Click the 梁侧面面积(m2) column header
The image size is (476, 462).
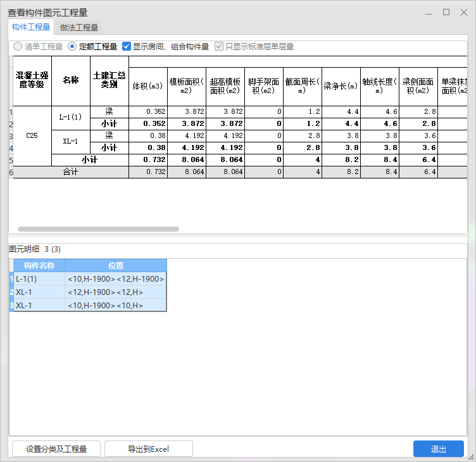pyautogui.click(x=418, y=87)
